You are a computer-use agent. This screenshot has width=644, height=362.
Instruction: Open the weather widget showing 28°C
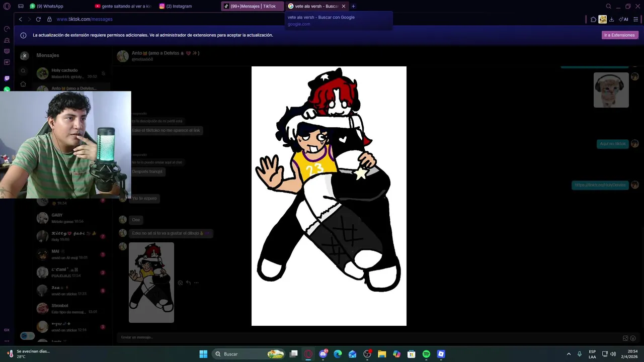[x=29, y=354]
